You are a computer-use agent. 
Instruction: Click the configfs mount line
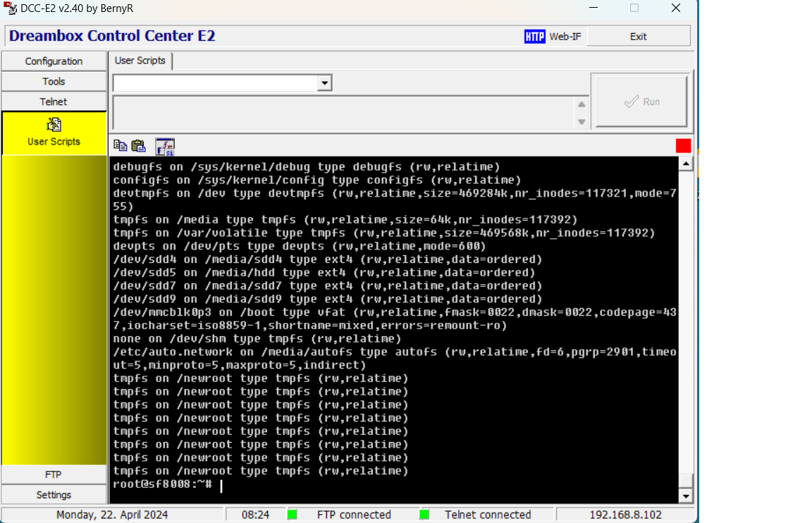[x=317, y=180]
